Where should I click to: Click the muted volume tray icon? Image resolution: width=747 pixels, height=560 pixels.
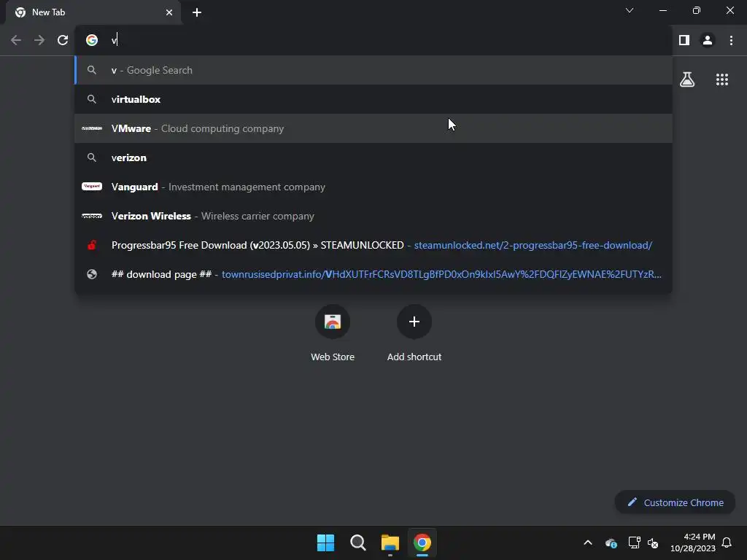(653, 542)
